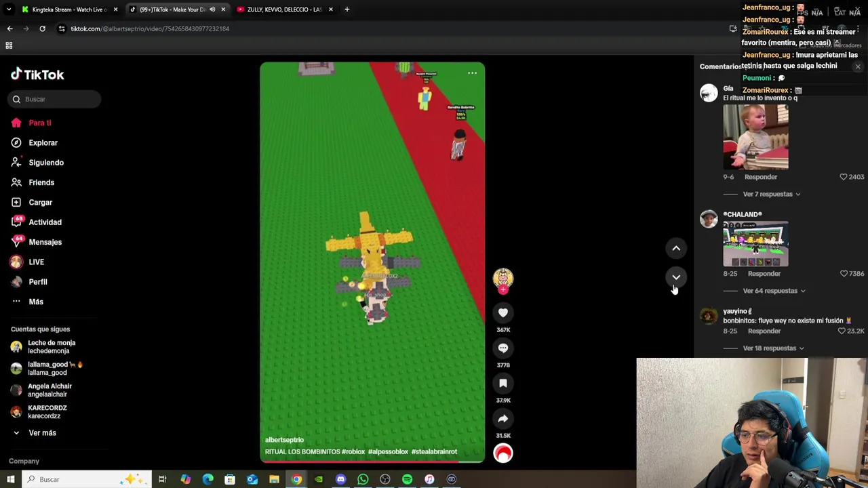Switch to ZULLY, KEVVO, DELECCIO YouTube tab
This screenshot has width=868, height=488.
(285, 9)
